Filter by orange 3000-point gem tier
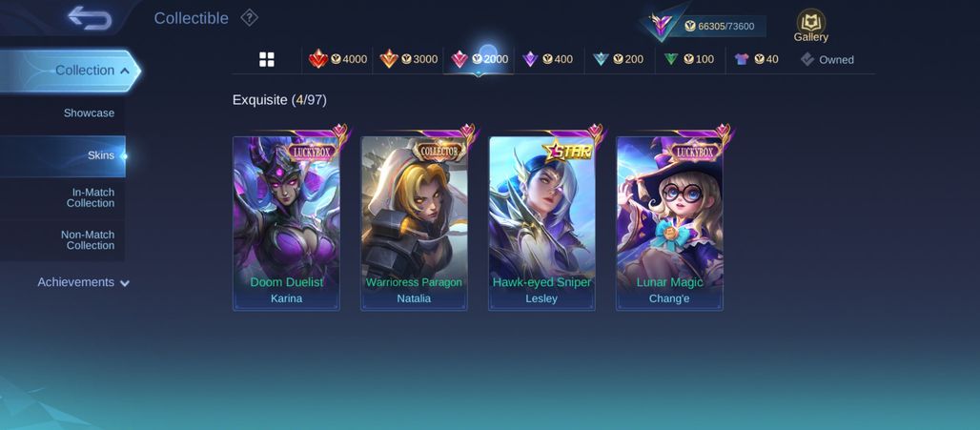 coord(408,59)
